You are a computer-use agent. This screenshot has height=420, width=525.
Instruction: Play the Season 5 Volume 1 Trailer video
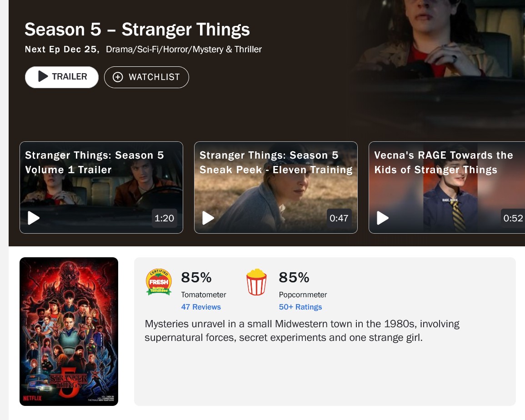click(34, 218)
